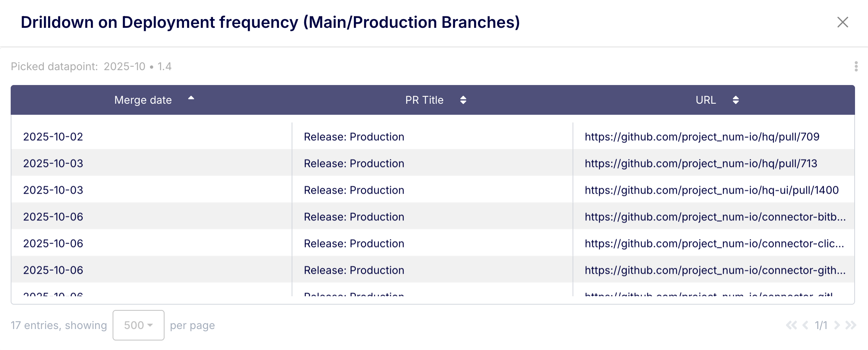Viewport: 868px width, 350px height.
Task: Select the 2025-10-02 merge date cell
Action: point(53,137)
